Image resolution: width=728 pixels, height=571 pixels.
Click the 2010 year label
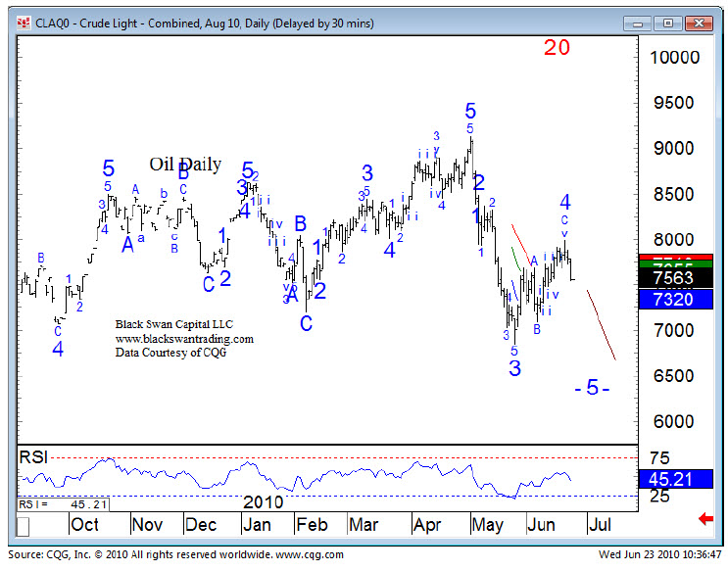coord(264,502)
